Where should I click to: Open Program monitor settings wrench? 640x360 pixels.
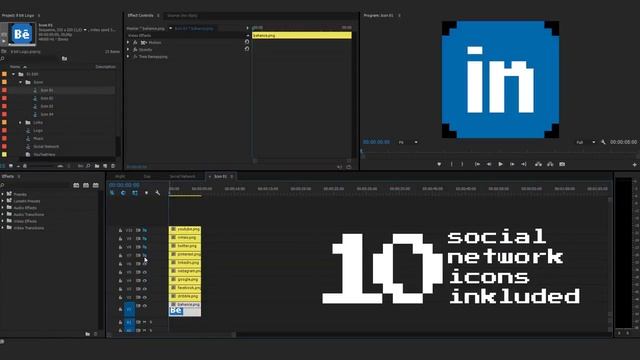point(603,142)
